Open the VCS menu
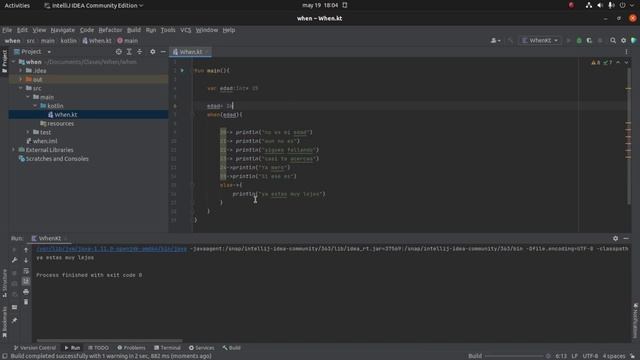The width and height of the screenshot is (640, 360). click(x=185, y=30)
